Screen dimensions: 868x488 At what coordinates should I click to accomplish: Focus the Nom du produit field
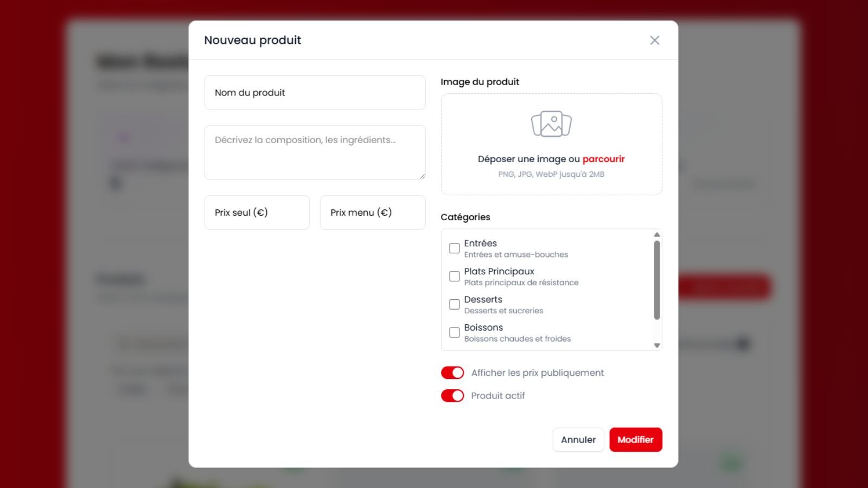click(x=315, y=93)
